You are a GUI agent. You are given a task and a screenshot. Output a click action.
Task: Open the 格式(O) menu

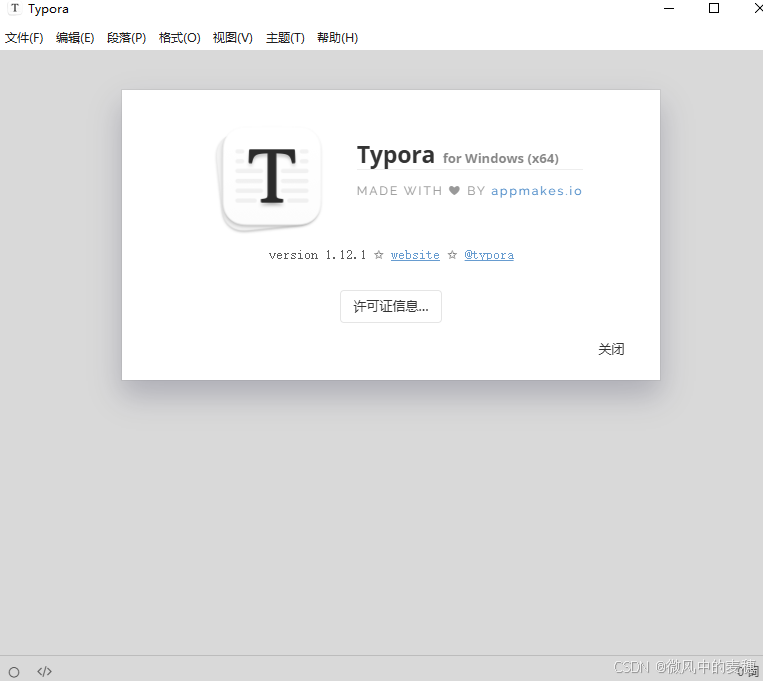pos(180,37)
